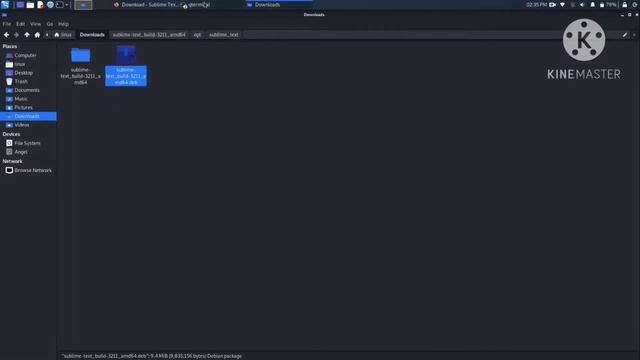Click the battery indicator icon

coord(607,5)
